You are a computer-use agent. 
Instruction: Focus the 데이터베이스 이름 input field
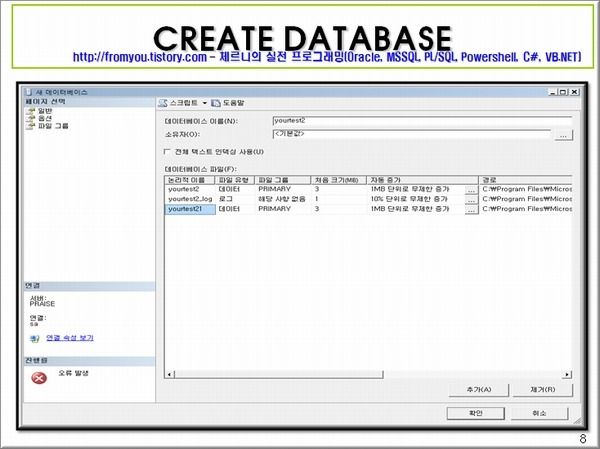[x=422, y=121]
